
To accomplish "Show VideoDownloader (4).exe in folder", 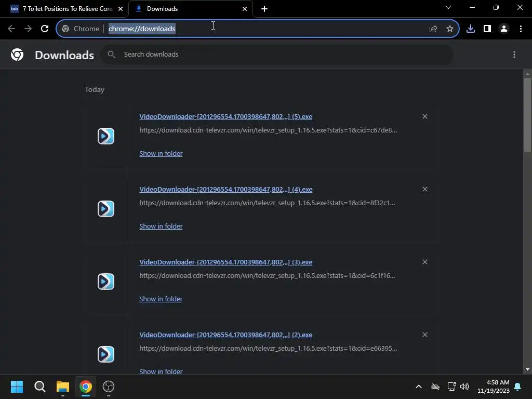I will [161, 227].
